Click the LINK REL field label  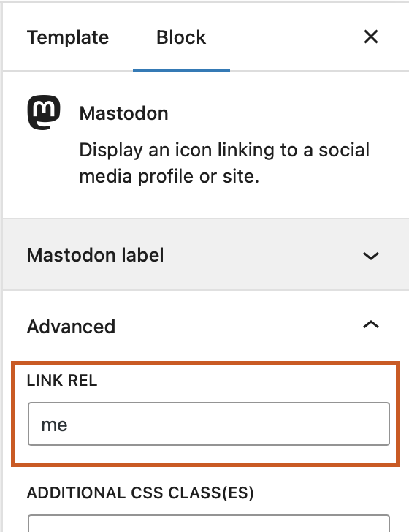pos(62,380)
